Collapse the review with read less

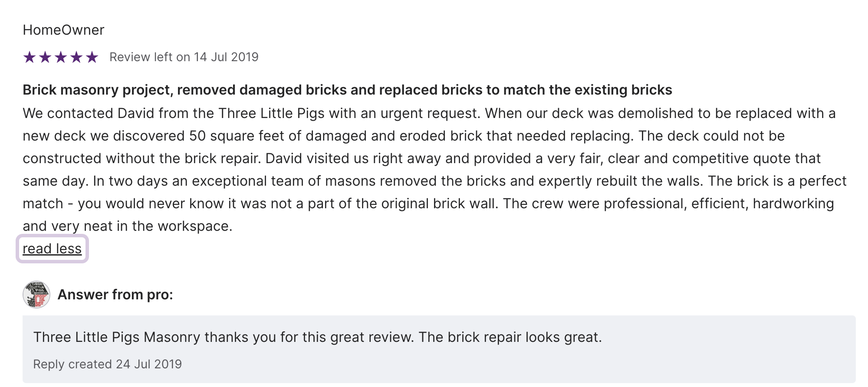pyautogui.click(x=52, y=249)
